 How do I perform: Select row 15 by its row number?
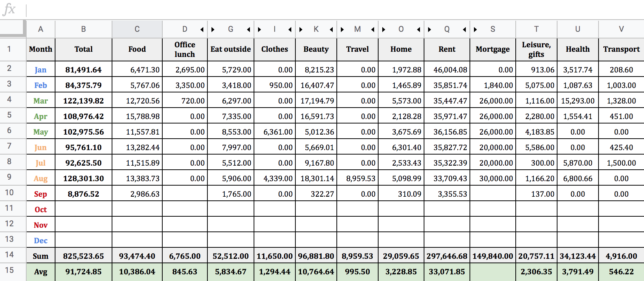coord(13,271)
